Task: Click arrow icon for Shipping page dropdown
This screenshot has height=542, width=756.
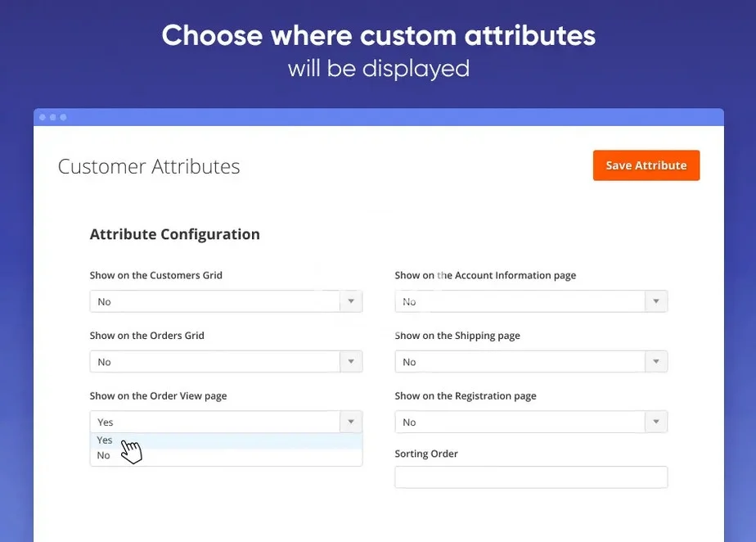Action: 656,362
